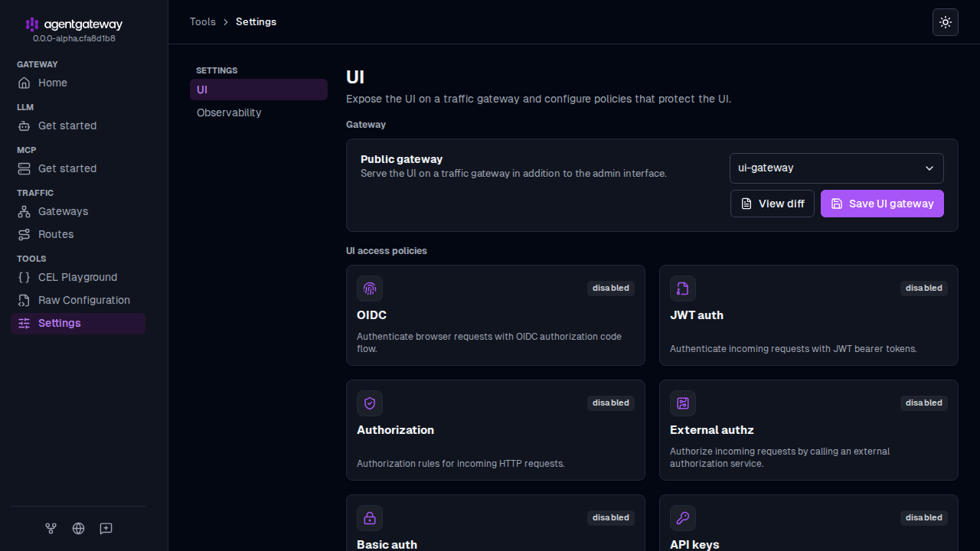
Task: Click Save UI gateway button
Action: click(882, 204)
